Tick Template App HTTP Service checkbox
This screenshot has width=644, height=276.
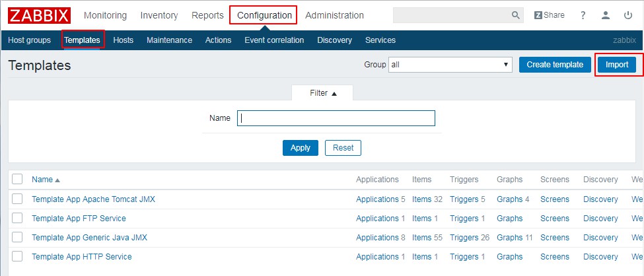(x=17, y=256)
